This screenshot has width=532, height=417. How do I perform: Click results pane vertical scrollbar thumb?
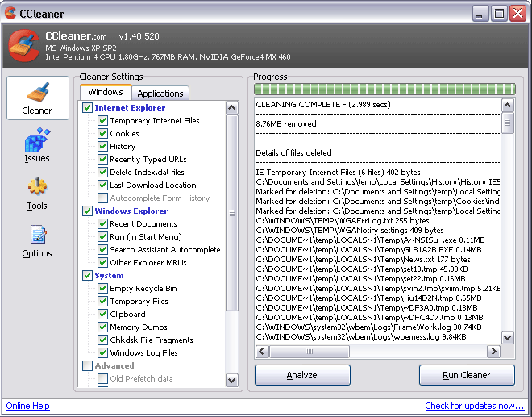508,123
